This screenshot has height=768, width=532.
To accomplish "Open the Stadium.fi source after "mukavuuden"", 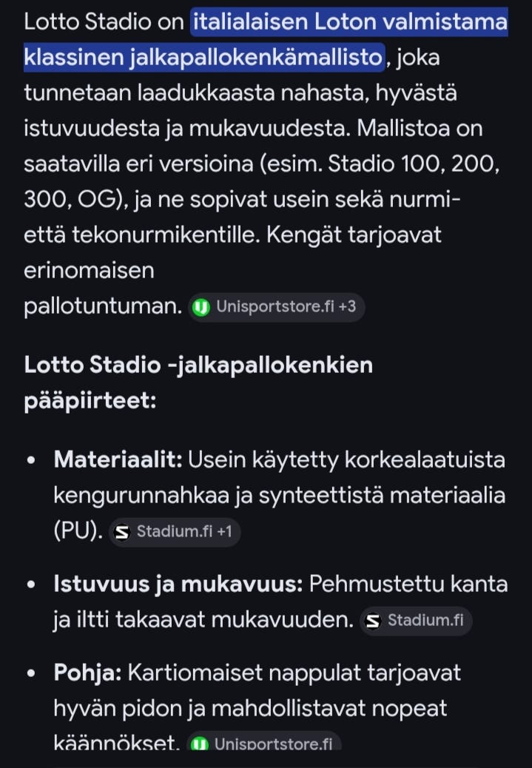I will click(x=414, y=621).
